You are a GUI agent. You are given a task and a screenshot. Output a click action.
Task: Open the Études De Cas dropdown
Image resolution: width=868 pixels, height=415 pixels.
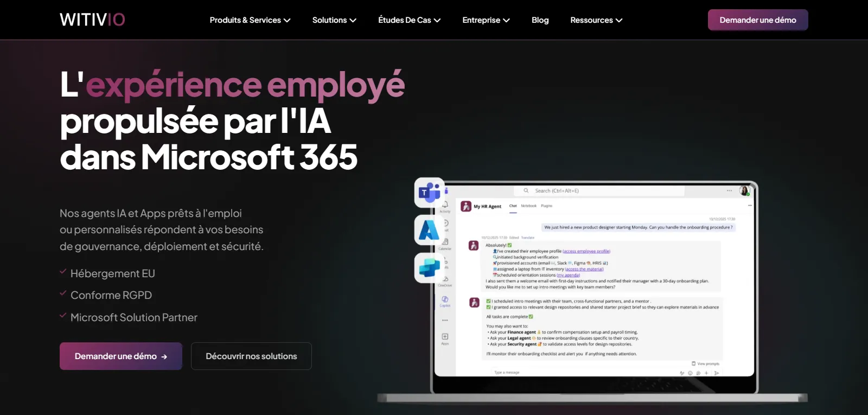[x=410, y=20]
